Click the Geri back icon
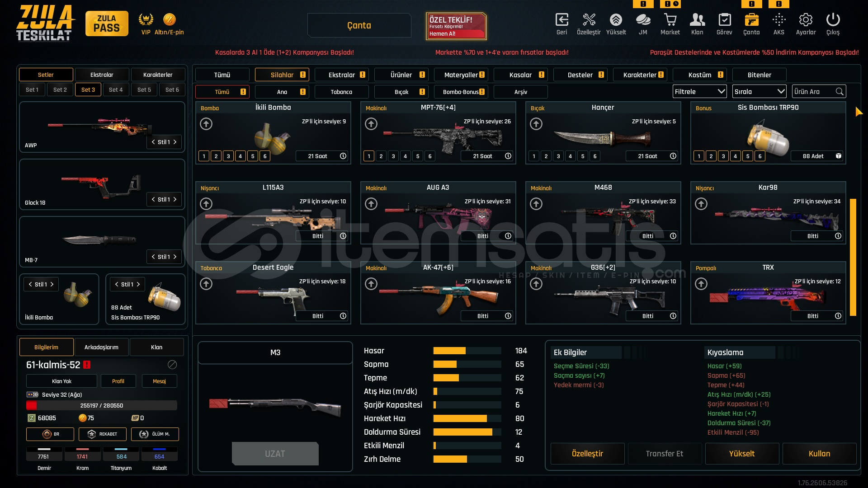Screen dimensions: 868x488 pyautogui.click(x=561, y=20)
